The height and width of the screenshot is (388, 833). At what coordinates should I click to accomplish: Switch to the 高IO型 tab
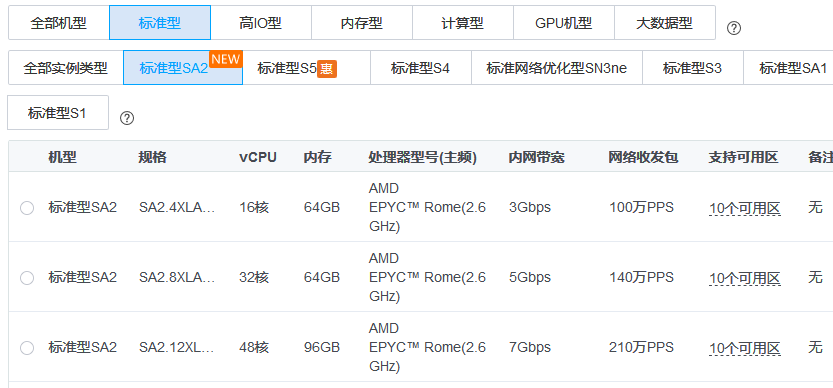coord(261,23)
